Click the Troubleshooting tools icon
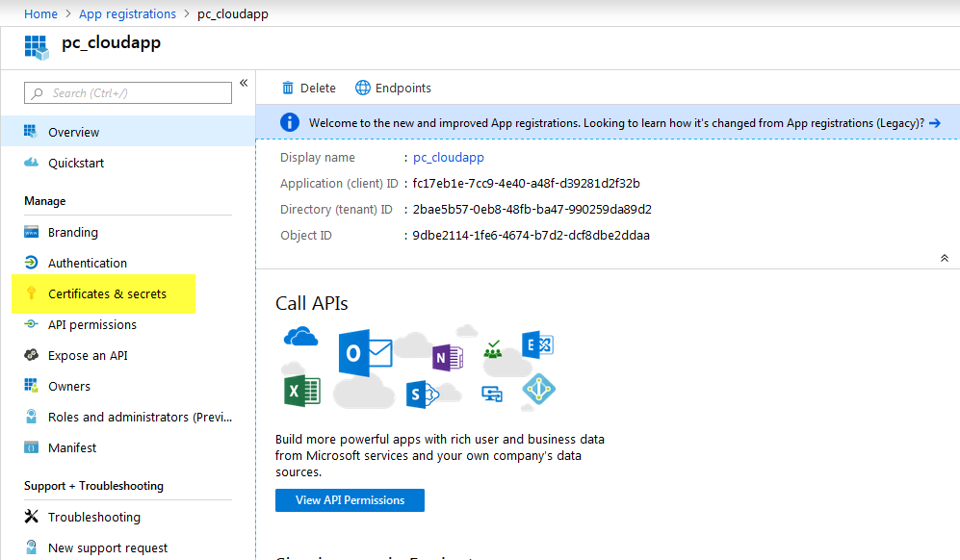The height and width of the screenshot is (560, 960). (31, 517)
